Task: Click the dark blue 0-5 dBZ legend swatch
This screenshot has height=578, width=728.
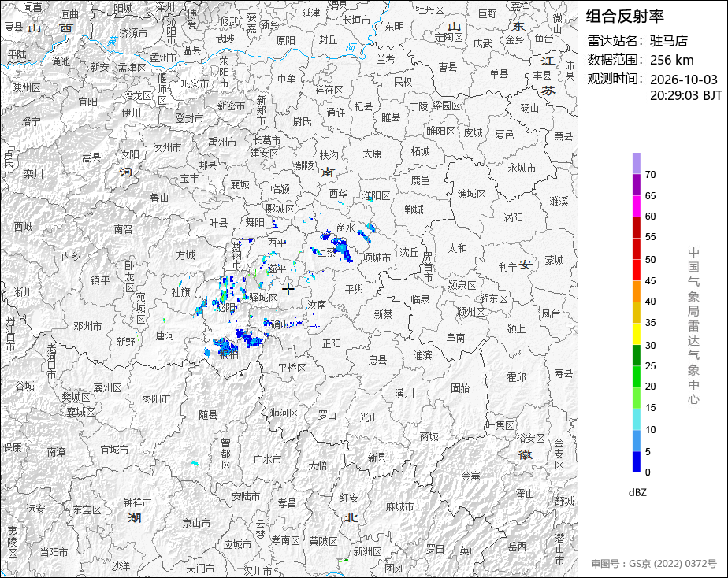Action: click(x=636, y=462)
